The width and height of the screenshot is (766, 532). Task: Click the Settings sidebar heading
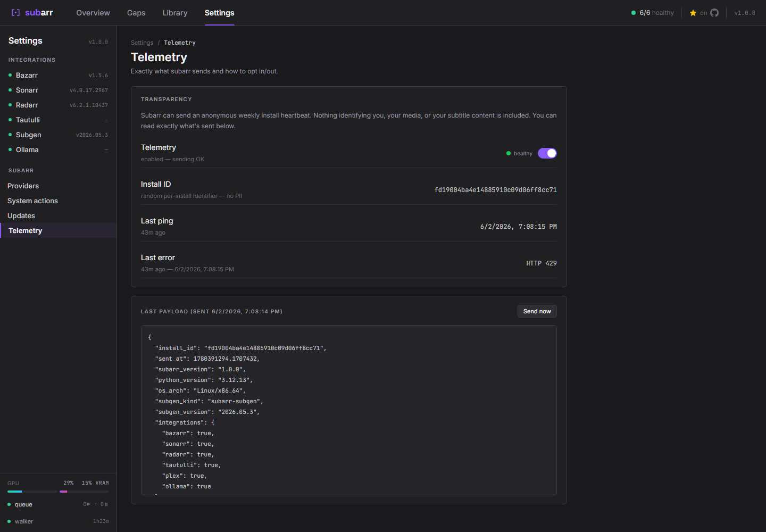point(26,41)
